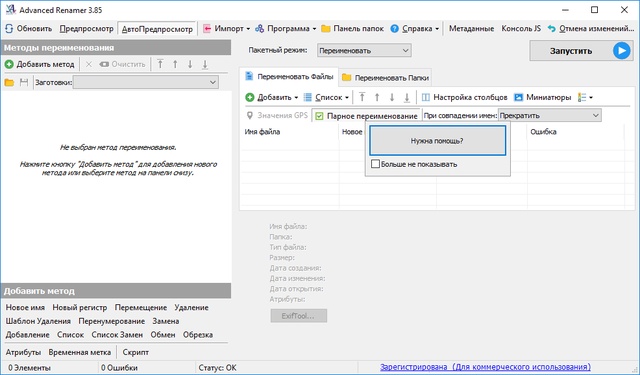Add the Скрипт method
Viewport: 640px width, 375px height.
click(x=136, y=352)
